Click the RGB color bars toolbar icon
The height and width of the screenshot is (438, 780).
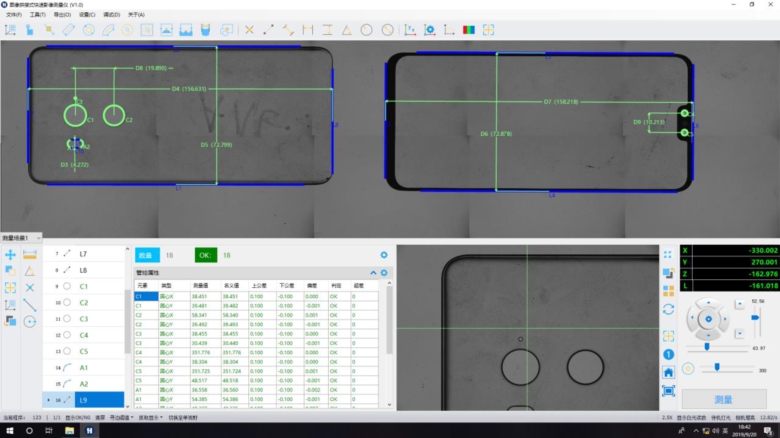point(469,30)
